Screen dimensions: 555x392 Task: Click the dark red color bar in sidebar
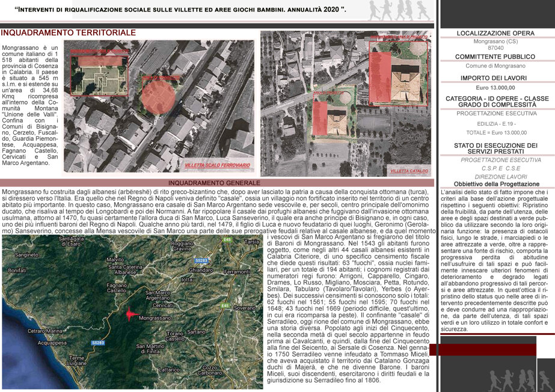483,349
